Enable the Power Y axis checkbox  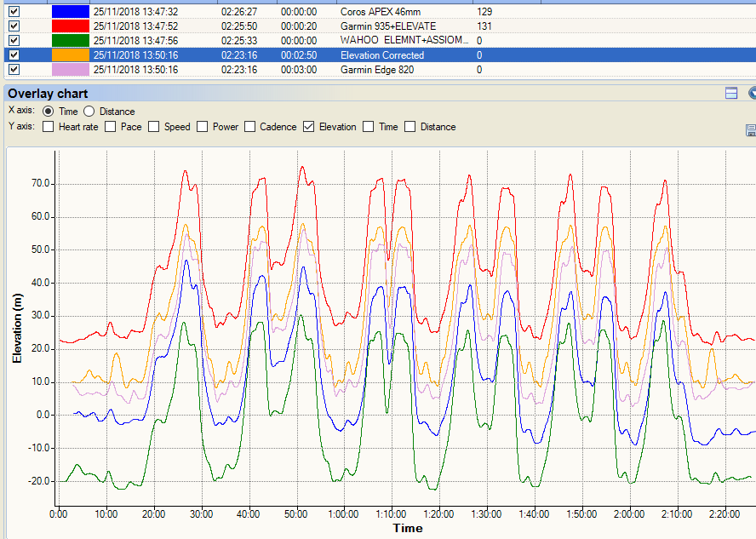click(202, 127)
